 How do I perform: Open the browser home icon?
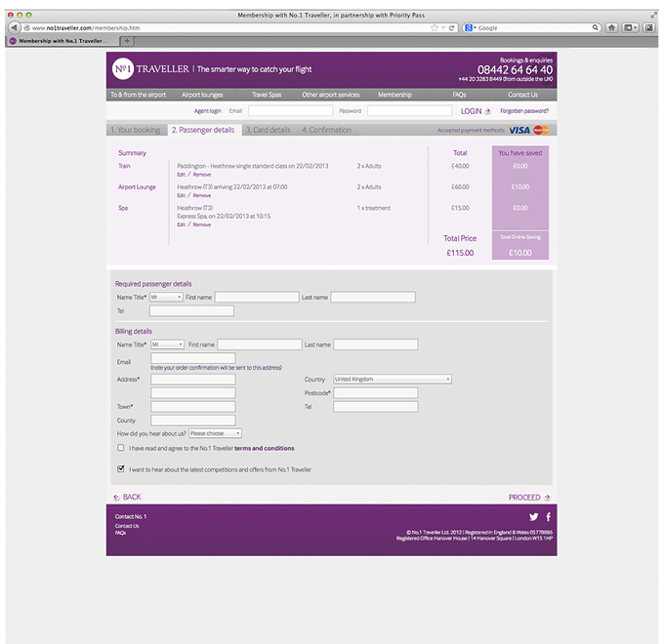(611, 28)
